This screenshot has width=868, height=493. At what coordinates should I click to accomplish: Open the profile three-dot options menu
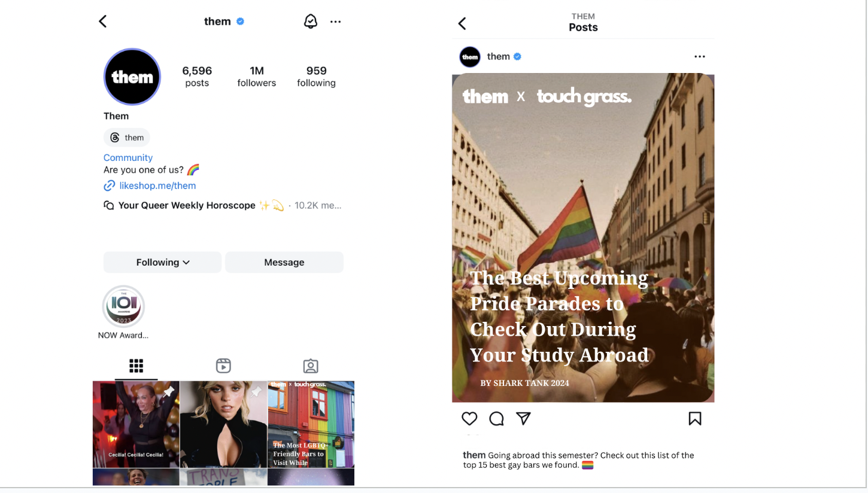[335, 22]
